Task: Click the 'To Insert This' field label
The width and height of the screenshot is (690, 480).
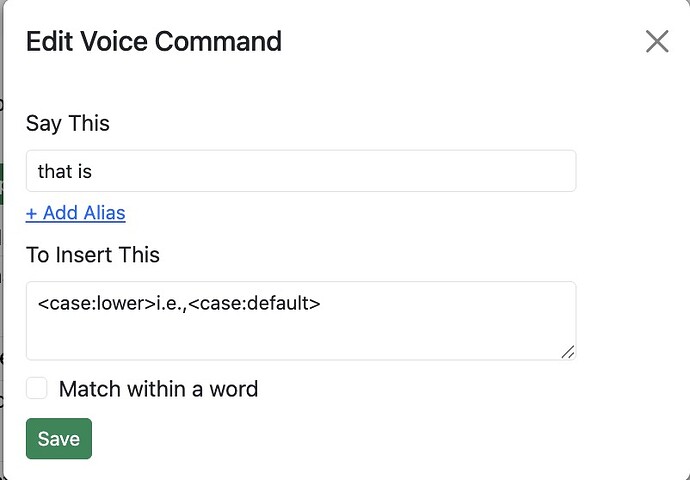Action: pyautogui.click(x=93, y=255)
